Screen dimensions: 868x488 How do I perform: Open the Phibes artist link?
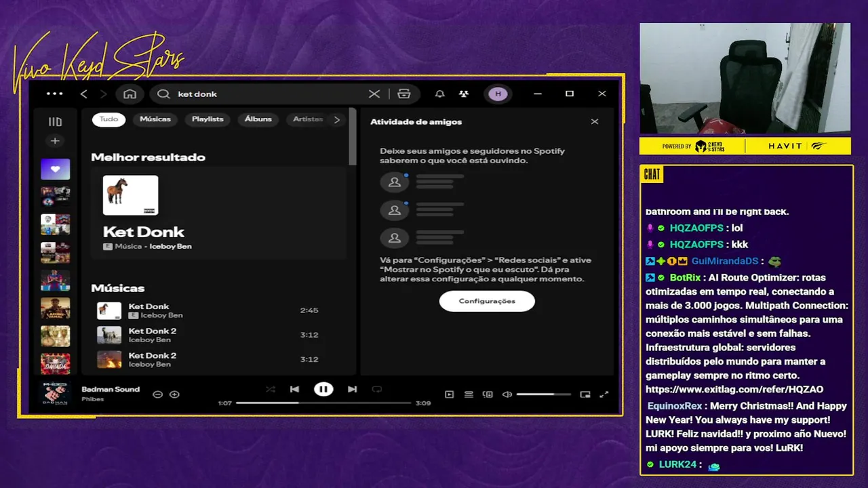[x=92, y=399]
